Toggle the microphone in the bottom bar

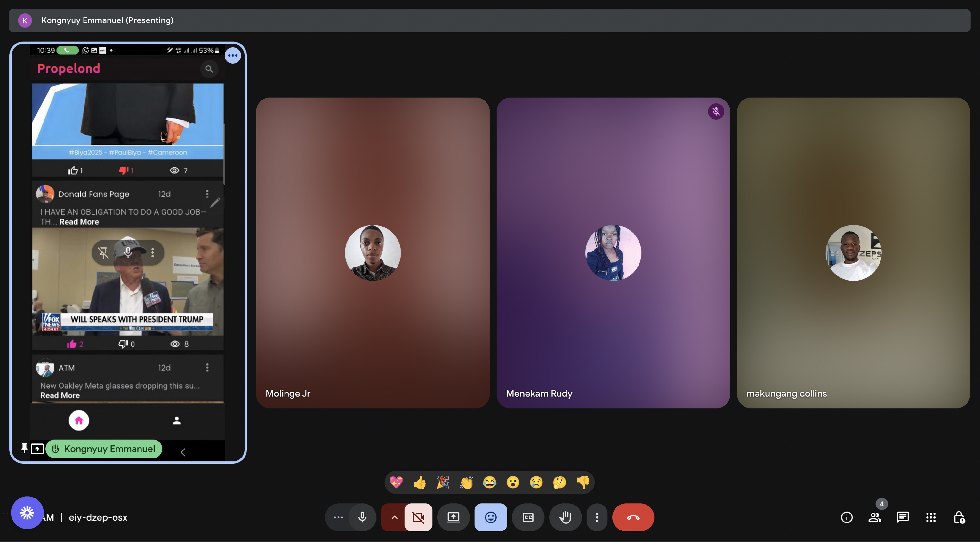[362, 517]
